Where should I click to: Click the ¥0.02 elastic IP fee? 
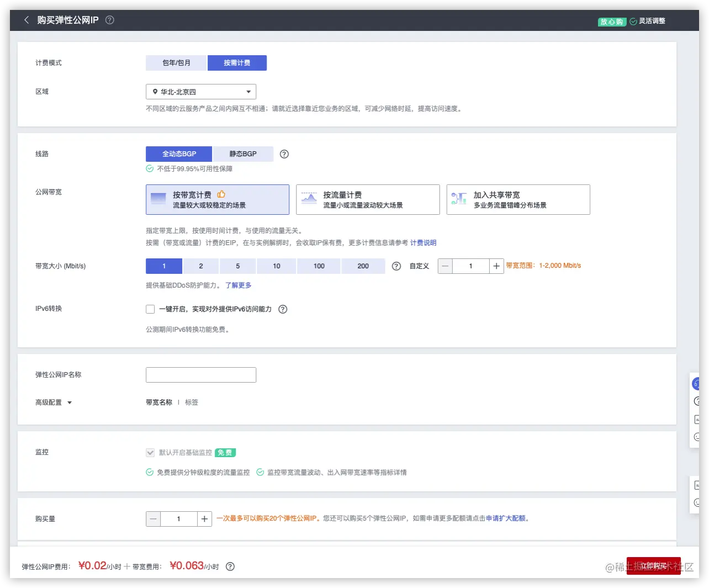point(92,565)
